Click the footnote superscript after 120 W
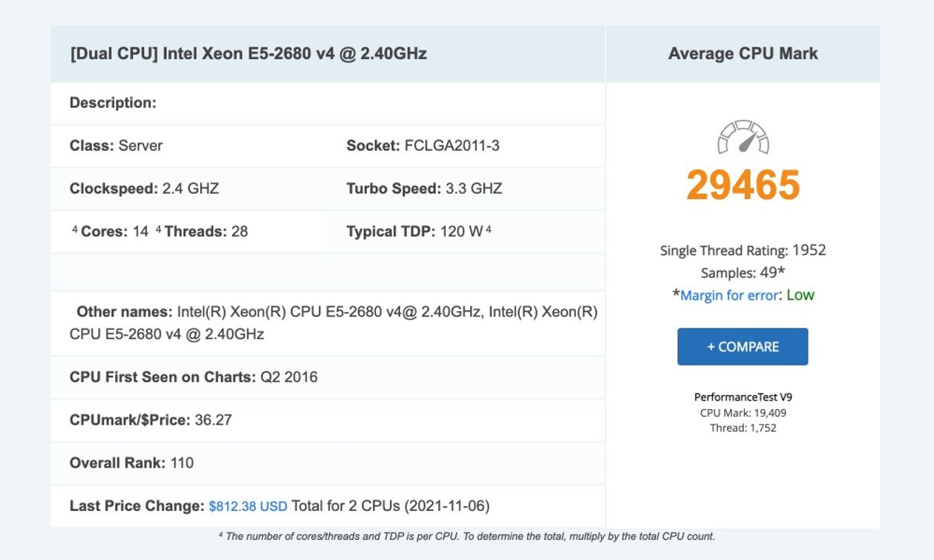The image size is (934, 560). click(x=489, y=229)
